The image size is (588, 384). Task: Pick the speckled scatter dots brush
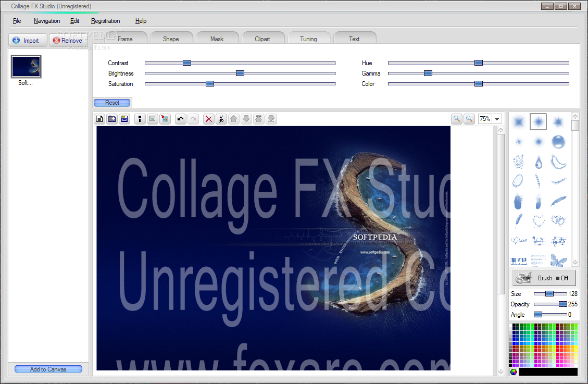(518, 162)
